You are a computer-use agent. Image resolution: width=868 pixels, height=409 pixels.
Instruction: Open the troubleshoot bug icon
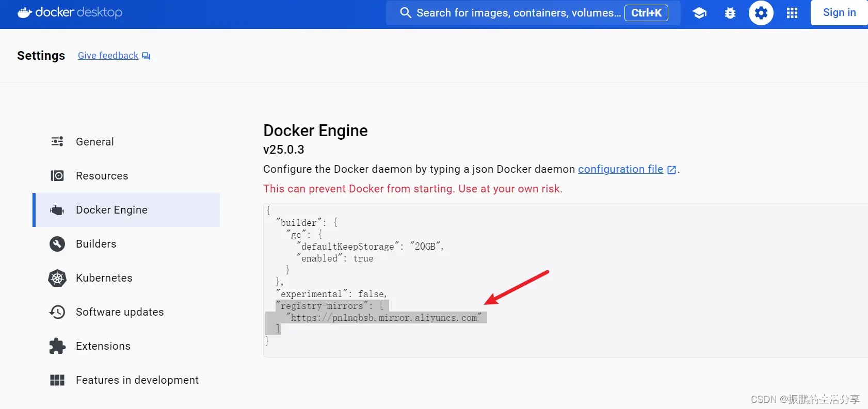click(730, 13)
